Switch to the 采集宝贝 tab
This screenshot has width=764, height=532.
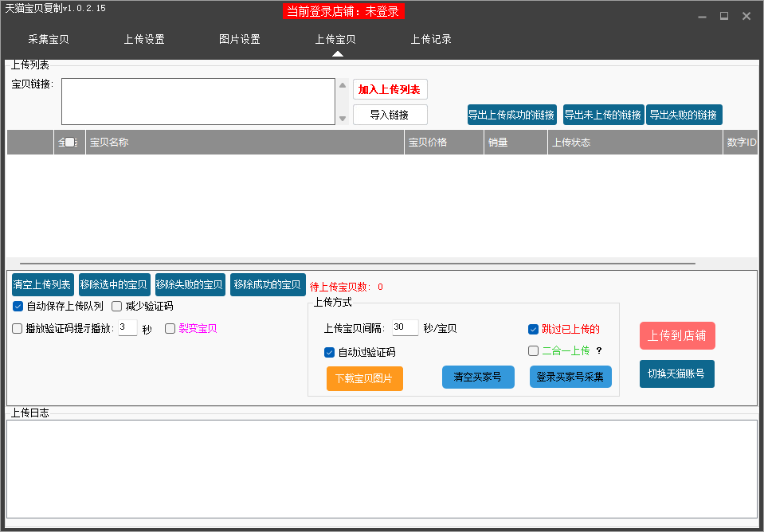tap(49, 39)
